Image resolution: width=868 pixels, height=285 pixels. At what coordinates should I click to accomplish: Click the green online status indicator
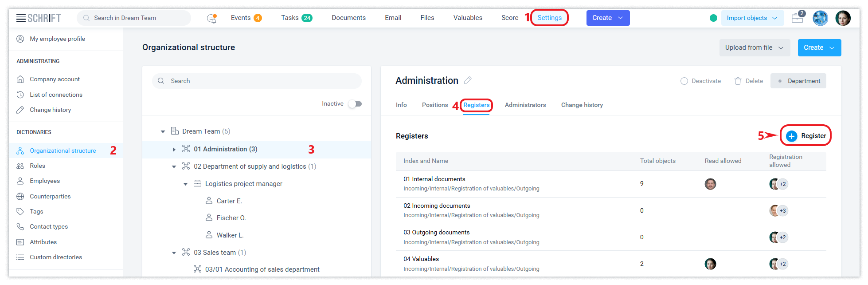pos(713,18)
